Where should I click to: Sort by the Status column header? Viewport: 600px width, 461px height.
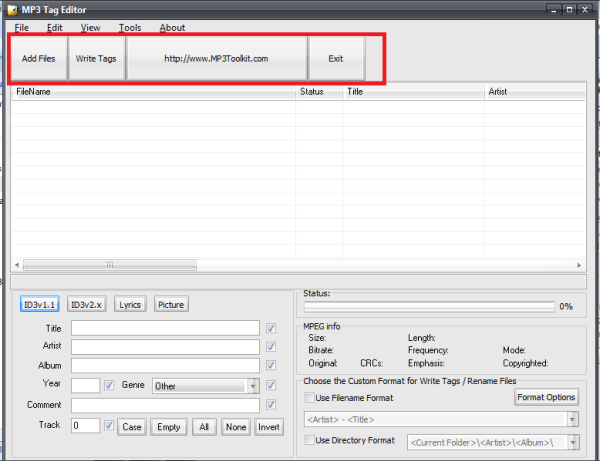click(319, 92)
